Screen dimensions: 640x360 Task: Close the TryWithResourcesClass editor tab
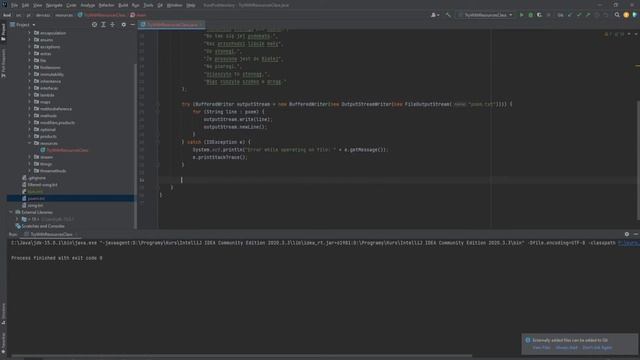coord(202,25)
